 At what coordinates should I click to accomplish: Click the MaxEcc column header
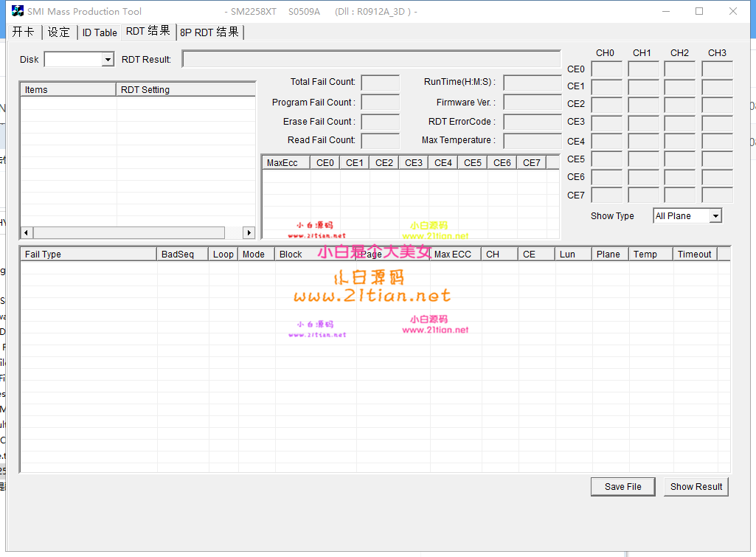point(286,163)
